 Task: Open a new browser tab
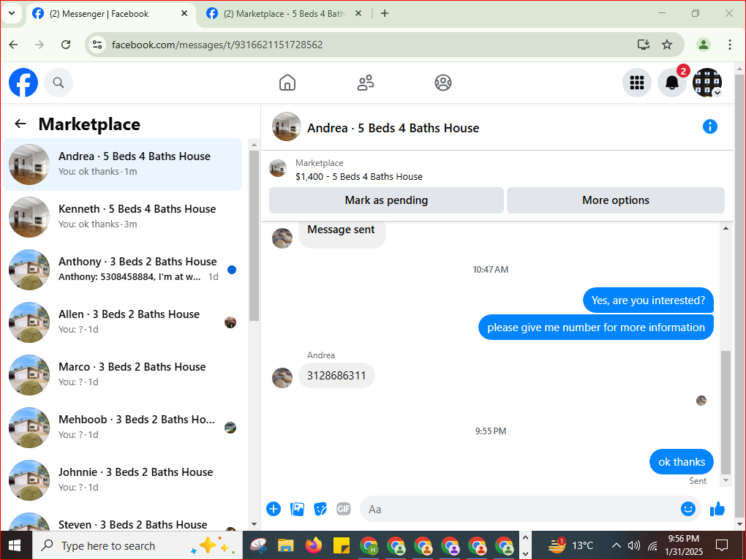[385, 14]
